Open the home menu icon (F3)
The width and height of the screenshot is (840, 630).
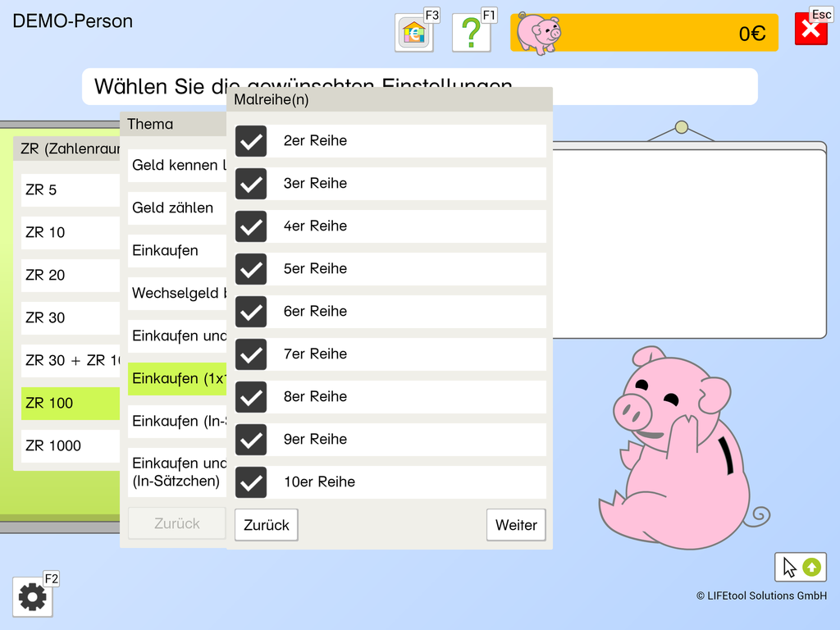tap(413, 34)
